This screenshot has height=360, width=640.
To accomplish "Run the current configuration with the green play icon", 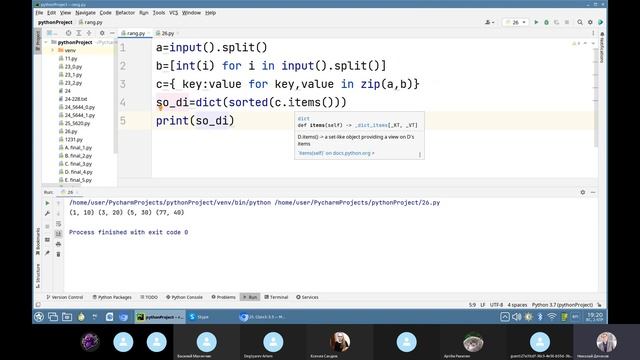I will click(536, 22).
